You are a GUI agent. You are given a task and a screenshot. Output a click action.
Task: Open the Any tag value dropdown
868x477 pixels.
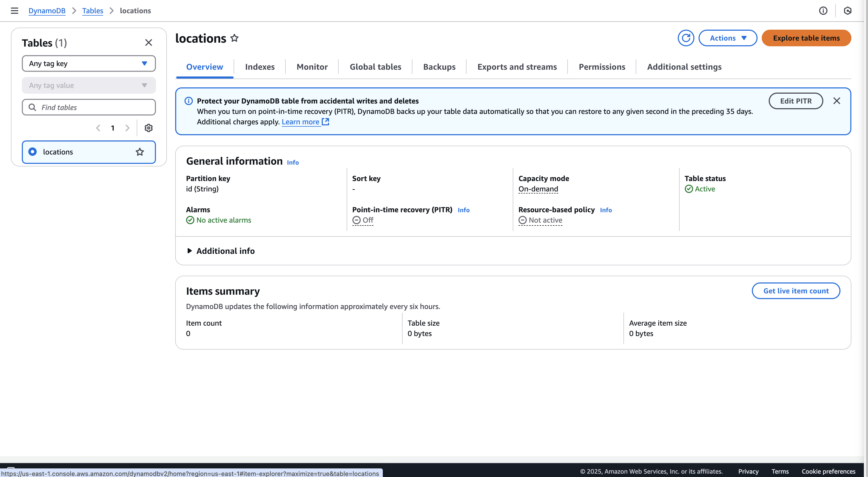click(x=89, y=85)
